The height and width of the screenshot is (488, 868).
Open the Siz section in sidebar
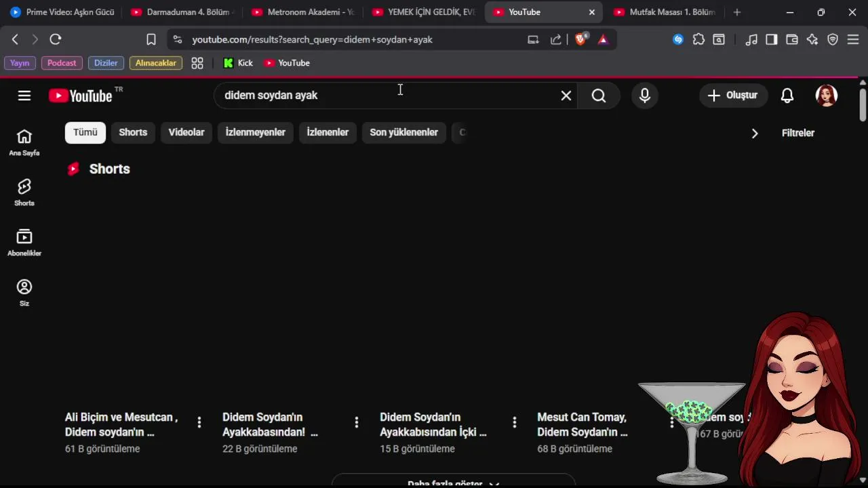tap(24, 293)
